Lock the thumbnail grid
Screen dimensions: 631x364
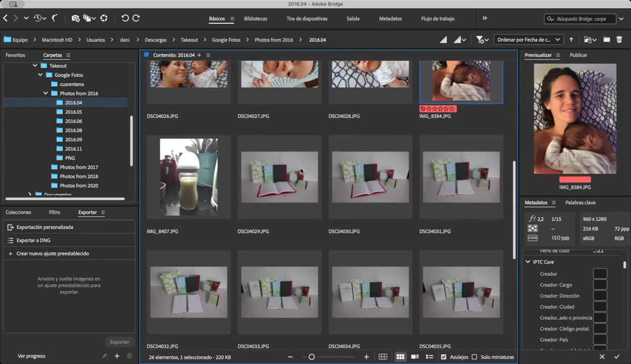point(383,357)
